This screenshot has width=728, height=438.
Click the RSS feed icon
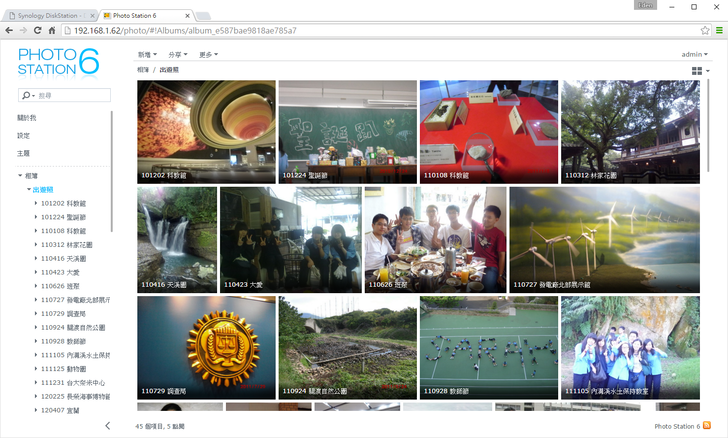[708, 426]
